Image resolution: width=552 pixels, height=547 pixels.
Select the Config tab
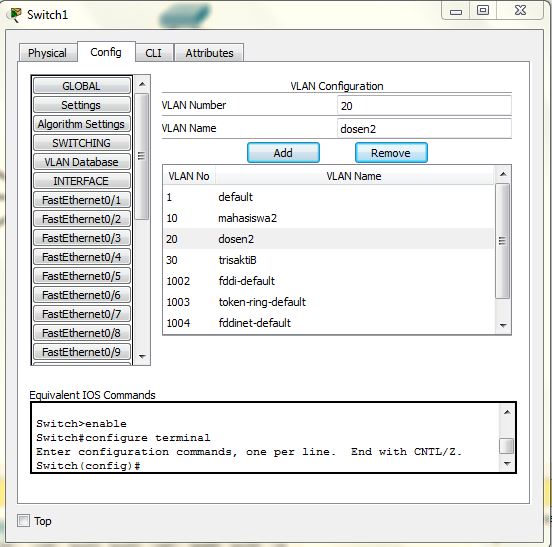(x=106, y=52)
